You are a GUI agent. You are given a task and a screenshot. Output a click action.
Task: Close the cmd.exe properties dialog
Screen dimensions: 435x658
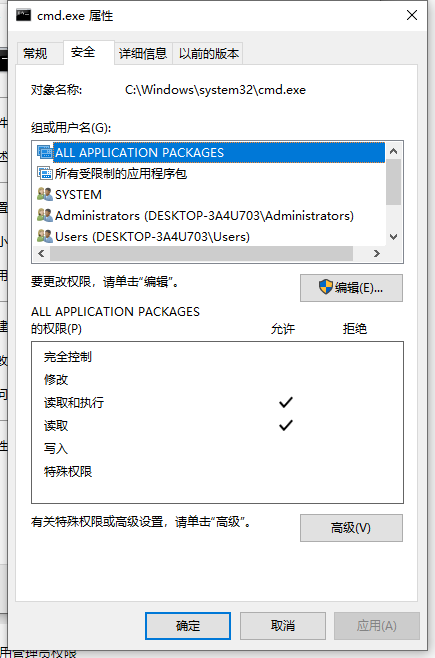click(412, 15)
